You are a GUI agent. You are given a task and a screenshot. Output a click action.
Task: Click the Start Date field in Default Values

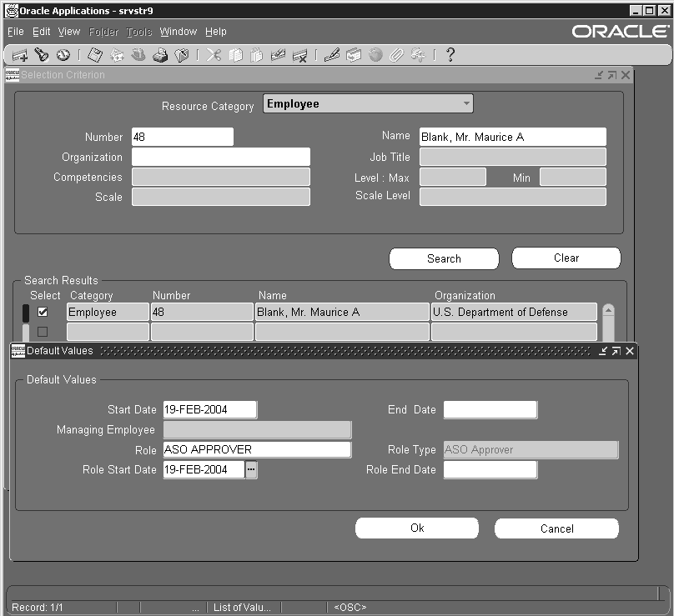pos(210,409)
